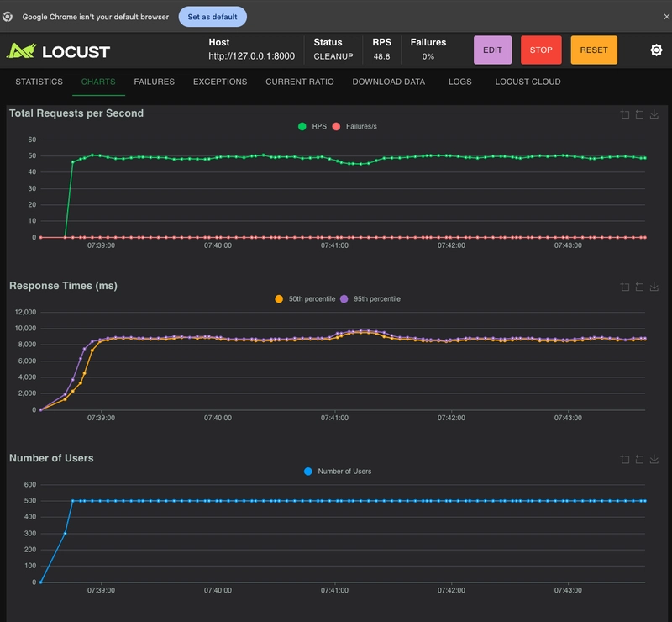Viewport: 672px width, 622px height.
Task: Activate area zoom on Response Times chart
Action: point(624,287)
